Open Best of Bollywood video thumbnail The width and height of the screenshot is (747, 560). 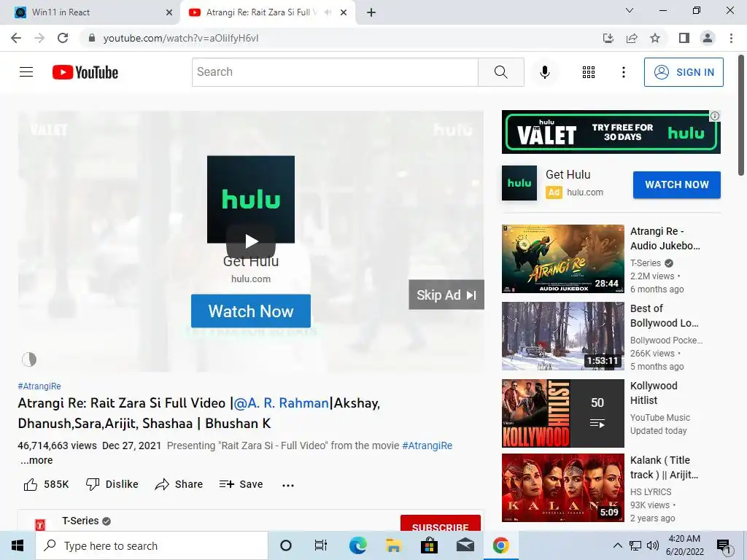pos(562,336)
